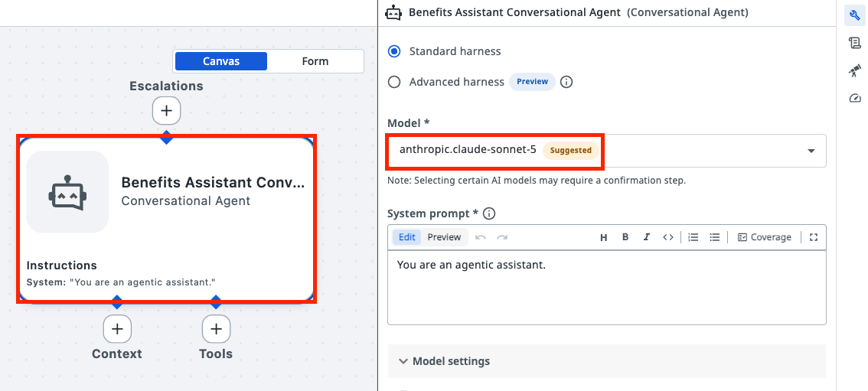Image resolution: width=868 pixels, height=391 pixels.
Task: Click the Conversational Agent subtitle on node
Action: [x=186, y=200]
